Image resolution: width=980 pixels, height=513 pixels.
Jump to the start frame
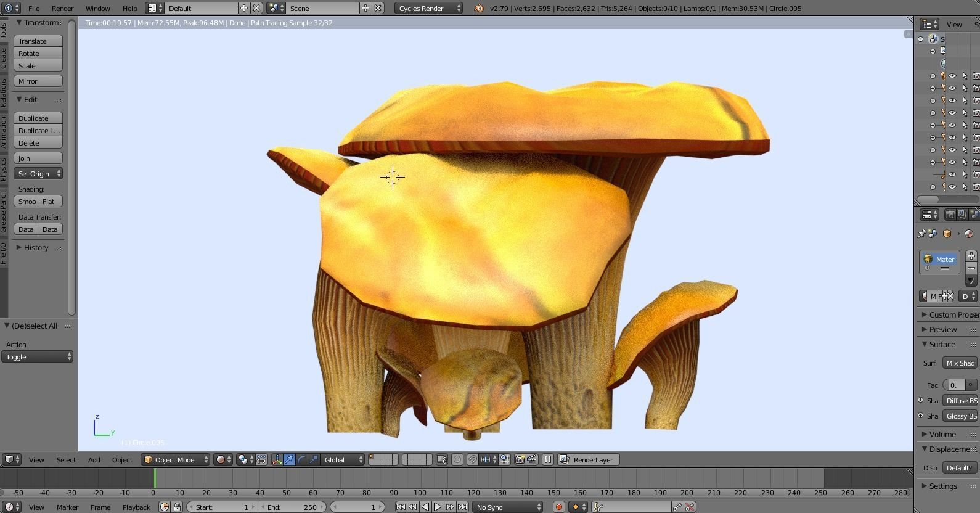[x=401, y=507]
